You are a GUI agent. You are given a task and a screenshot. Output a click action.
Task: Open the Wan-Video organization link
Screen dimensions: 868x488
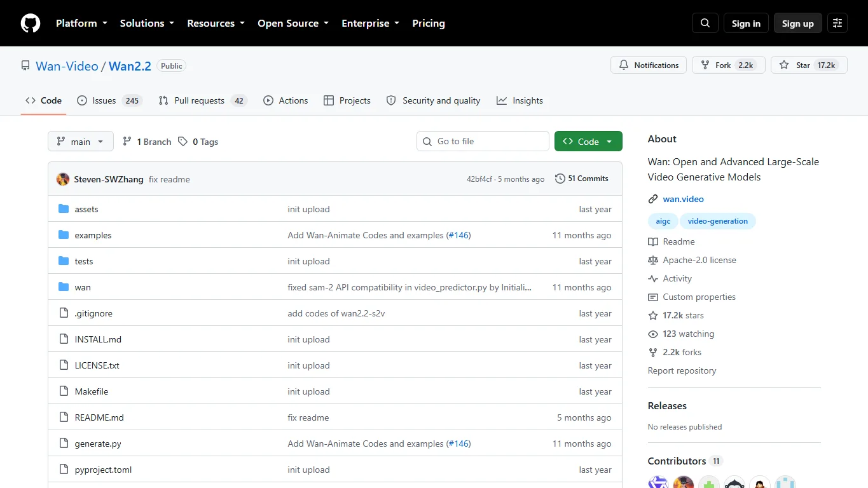coord(67,66)
